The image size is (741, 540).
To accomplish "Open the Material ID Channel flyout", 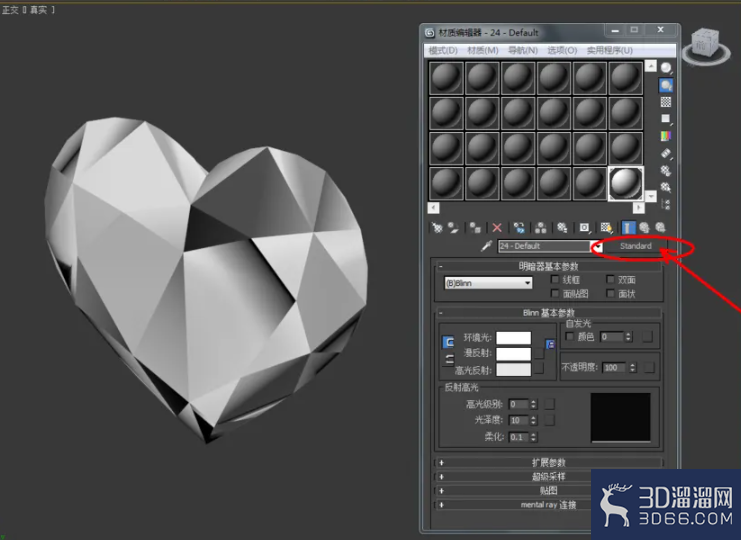I will click(x=585, y=228).
